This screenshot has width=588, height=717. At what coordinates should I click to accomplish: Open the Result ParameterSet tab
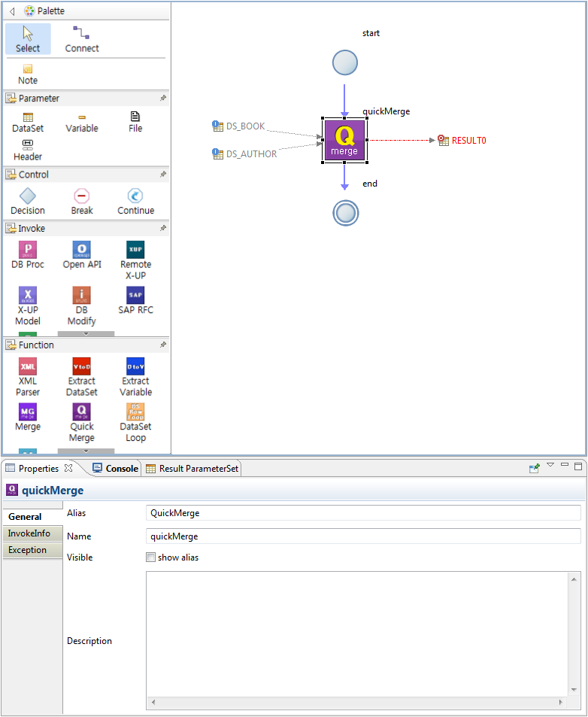(198, 468)
